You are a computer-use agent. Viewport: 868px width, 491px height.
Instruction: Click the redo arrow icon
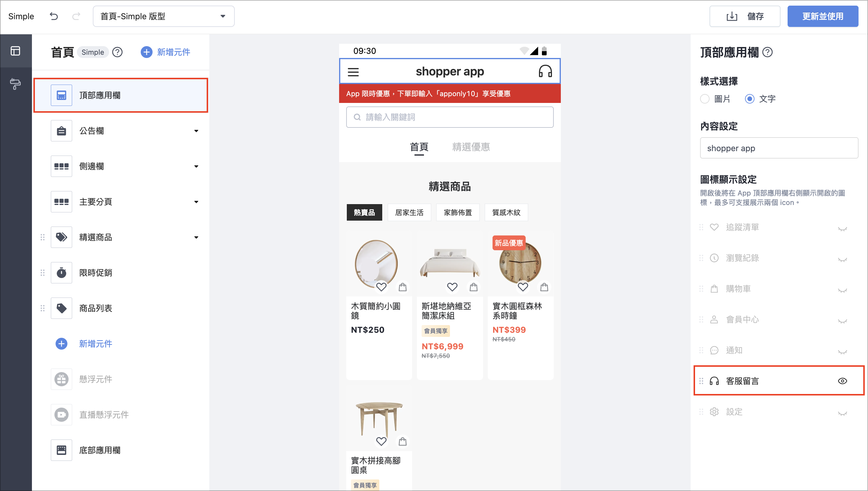[77, 16]
